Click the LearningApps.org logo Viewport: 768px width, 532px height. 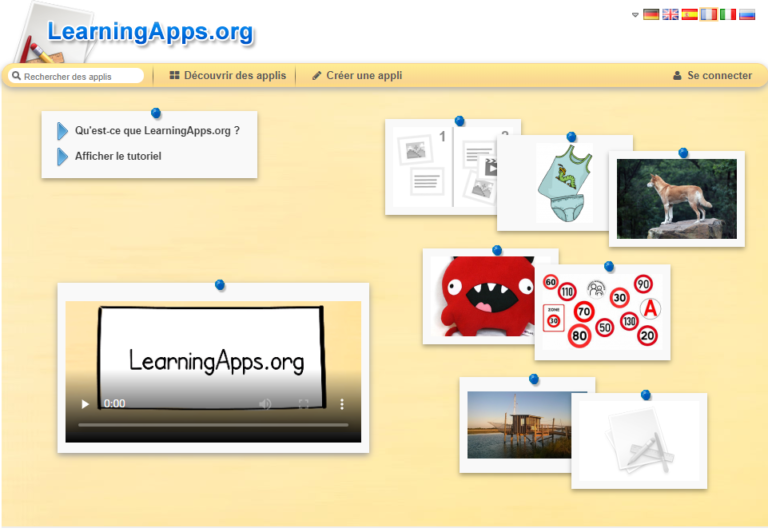[150, 32]
